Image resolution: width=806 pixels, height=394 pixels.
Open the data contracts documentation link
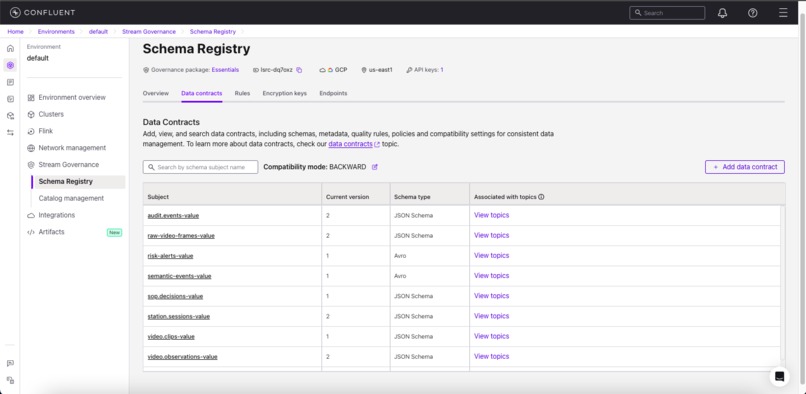tap(354, 145)
